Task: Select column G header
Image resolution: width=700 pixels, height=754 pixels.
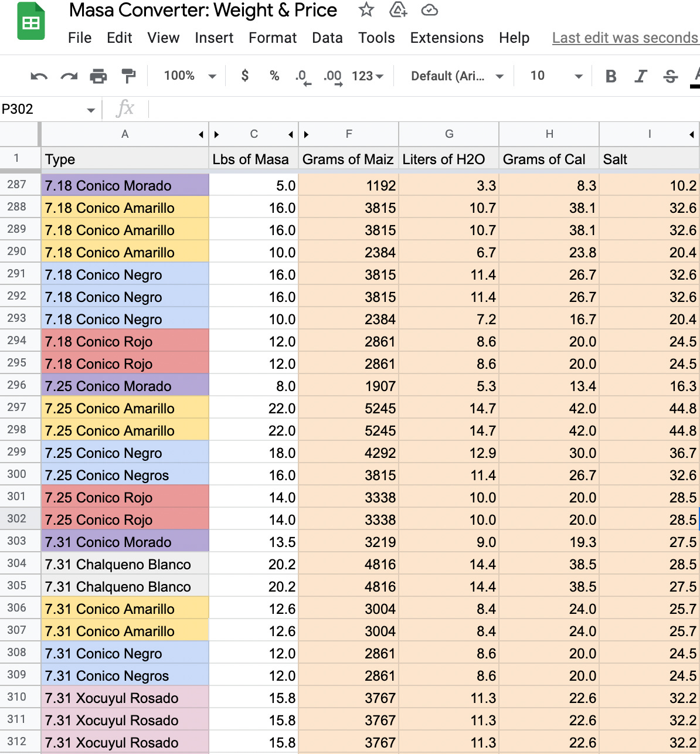Action: point(449,134)
